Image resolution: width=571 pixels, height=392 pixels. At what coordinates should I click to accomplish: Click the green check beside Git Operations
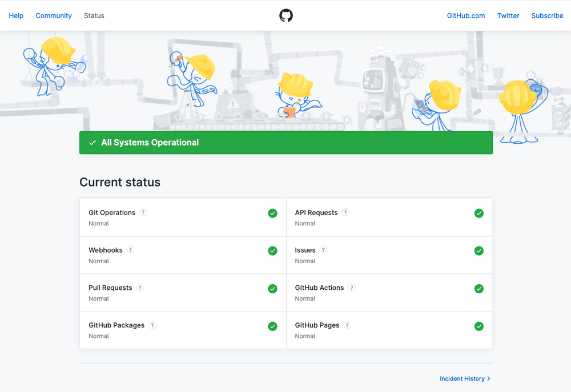(272, 213)
